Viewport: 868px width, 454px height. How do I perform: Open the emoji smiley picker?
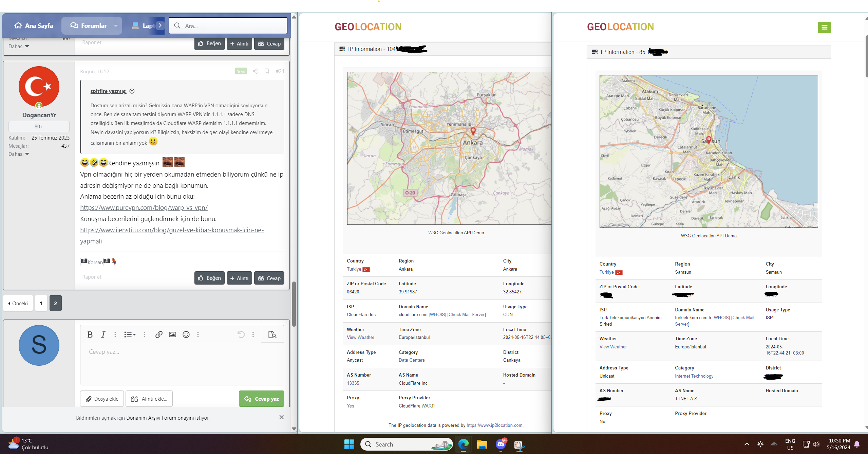[x=186, y=334]
